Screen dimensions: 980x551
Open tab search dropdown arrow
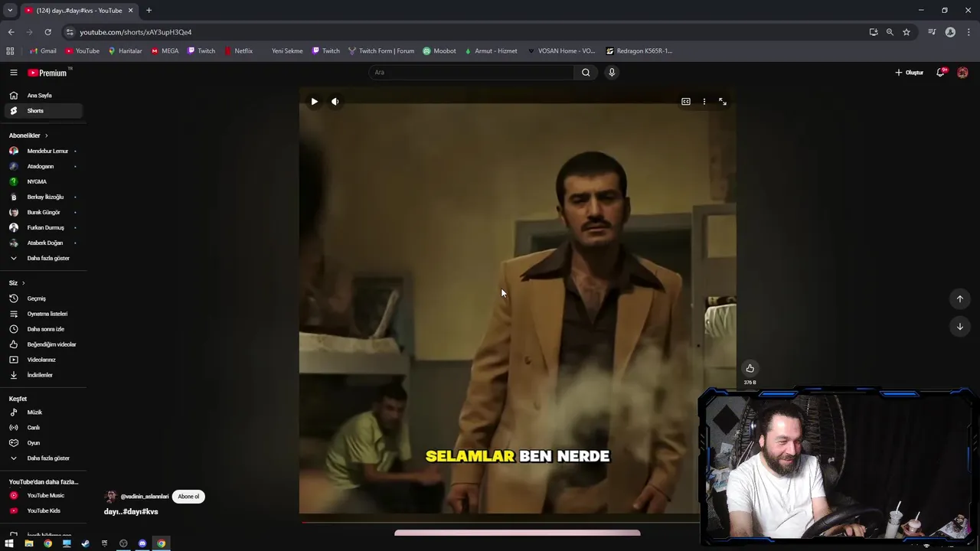pos(10,11)
